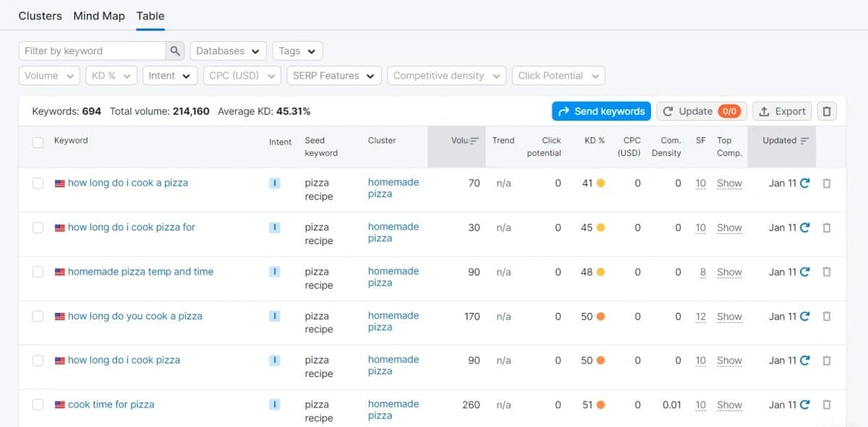Refresh the 'homemade pizza temp and time' row
This screenshot has width=868, height=427.
(805, 272)
